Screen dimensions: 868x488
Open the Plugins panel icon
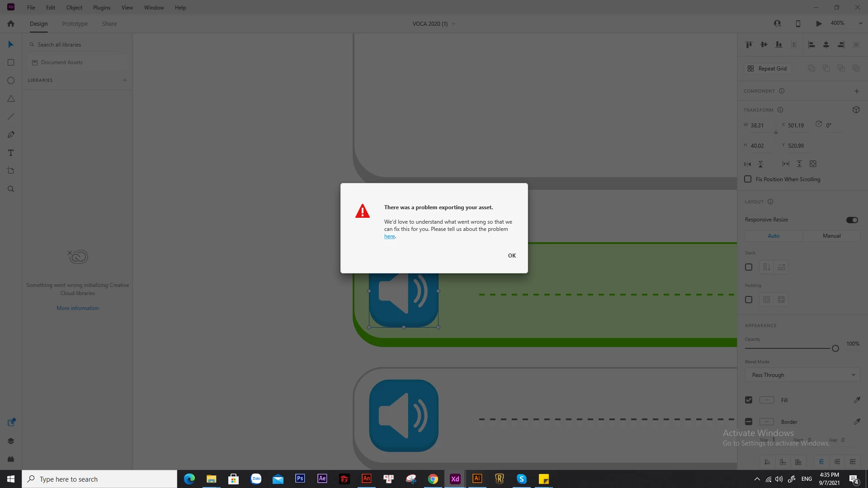(11, 459)
